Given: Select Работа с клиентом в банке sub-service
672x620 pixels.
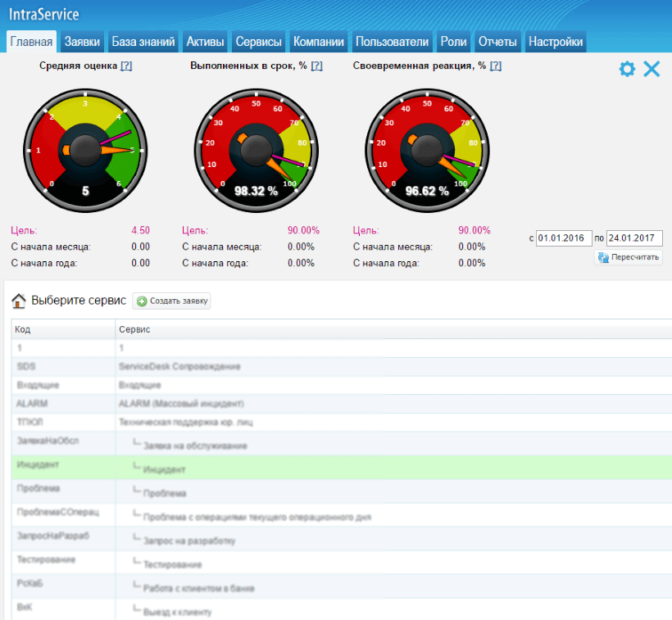Looking at the screenshot, I should (x=199, y=588).
